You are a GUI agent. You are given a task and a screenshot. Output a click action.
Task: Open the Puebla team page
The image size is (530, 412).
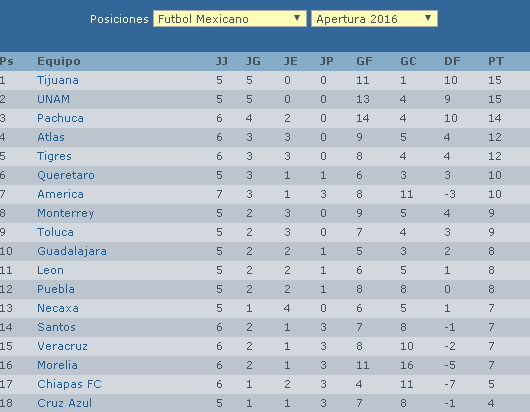[56, 289]
